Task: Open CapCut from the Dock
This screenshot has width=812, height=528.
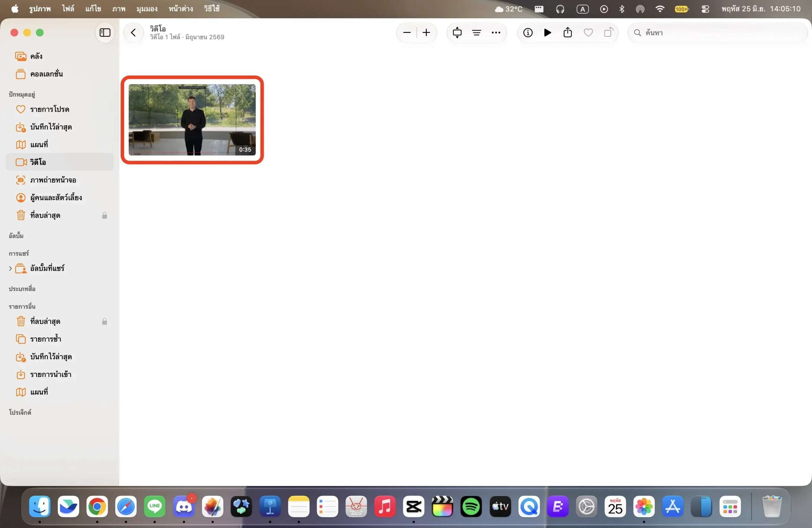Action: [414, 506]
